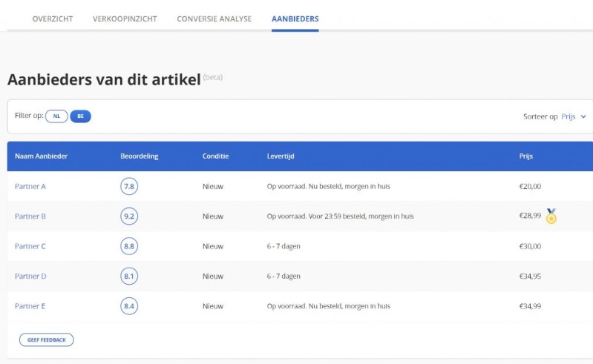Viewport: 593px width, 364px height.
Task: Visit the Partner C seller link
Action: click(x=30, y=246)
